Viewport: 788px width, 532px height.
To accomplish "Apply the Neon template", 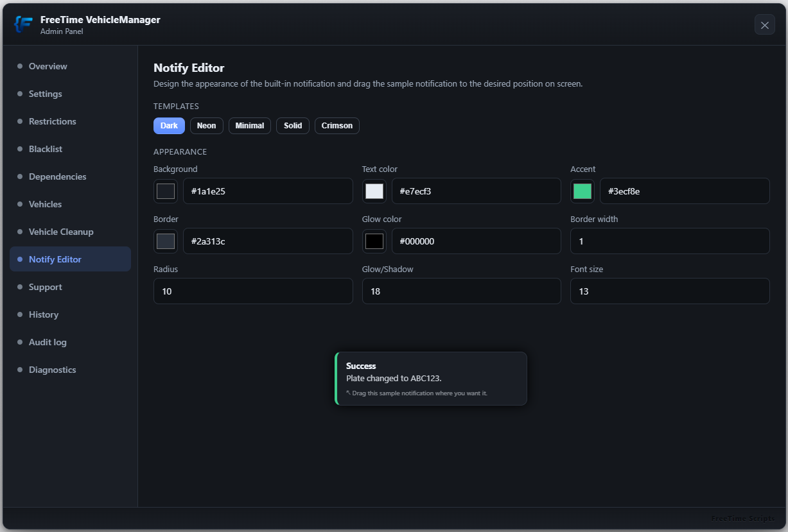I will click(x=206, y=126).
